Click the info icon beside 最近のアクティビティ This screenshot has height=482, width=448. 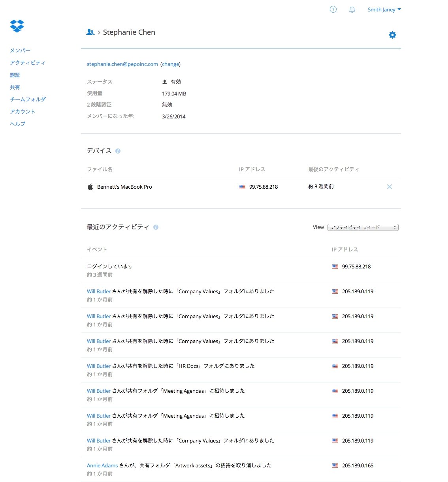pos(156,227)
